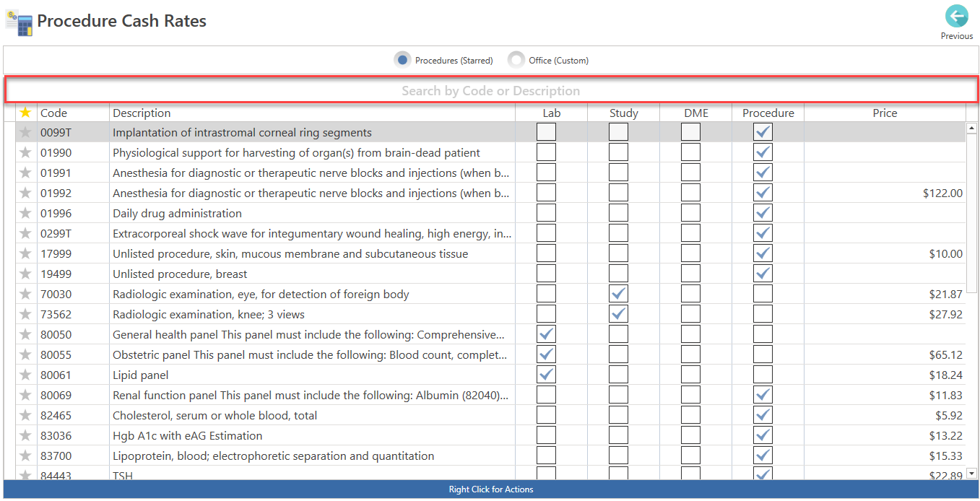
Task: Star the Unlisted procedure, breast row
Action: (26, 274)
